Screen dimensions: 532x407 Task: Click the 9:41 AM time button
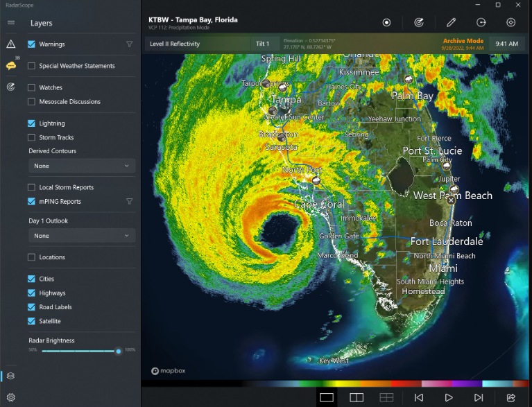point(506,44)
